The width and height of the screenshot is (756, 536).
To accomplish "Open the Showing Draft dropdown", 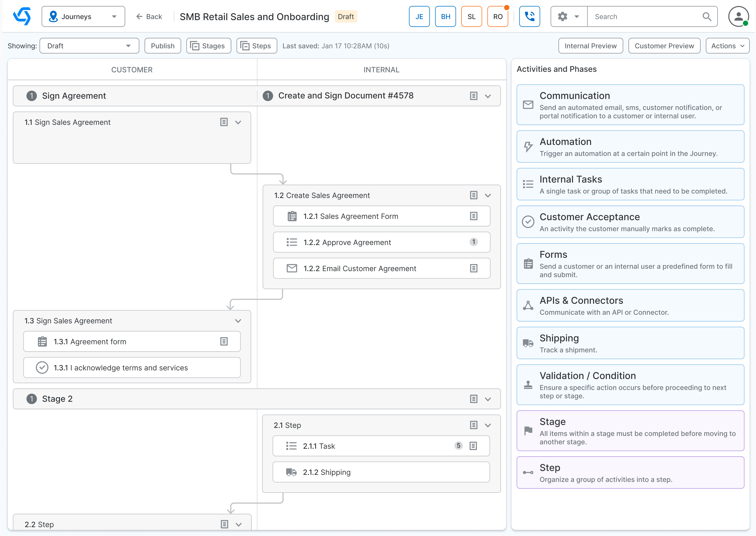I will coord(89,46).
